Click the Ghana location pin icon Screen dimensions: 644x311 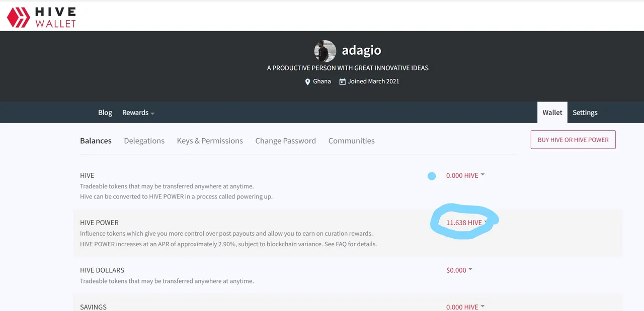tap(308, 81)
